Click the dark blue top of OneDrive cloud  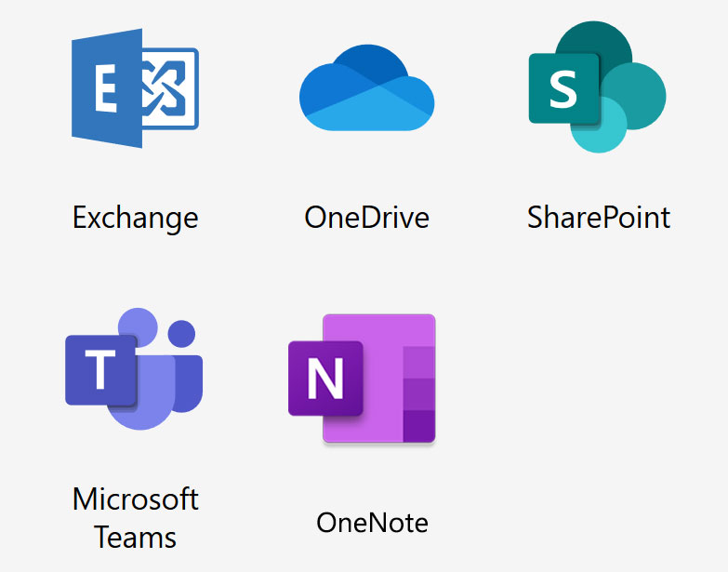click(x=366, y=63)
